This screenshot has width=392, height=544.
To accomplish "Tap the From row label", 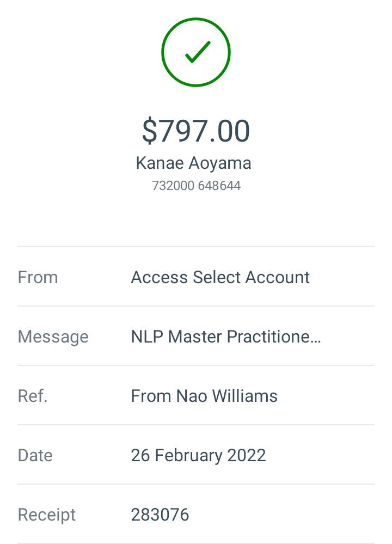I will click(38, 277).
